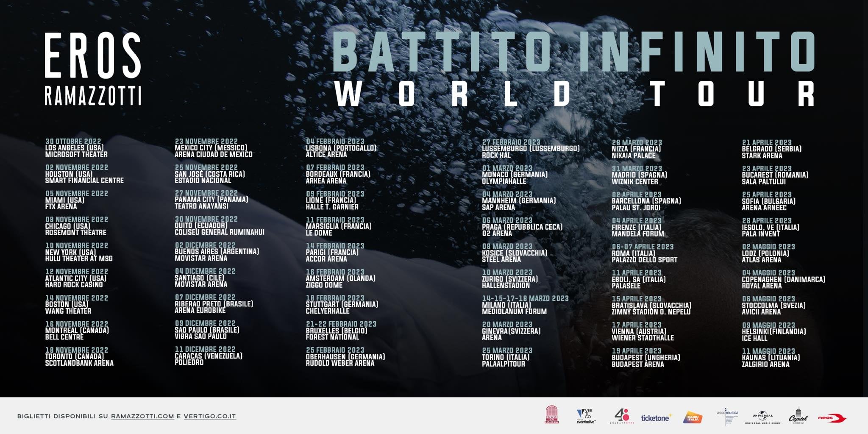The width and height of the screenshot is (868, 434).
Task: Click the Radio Italia logo
Action: click(x=693, y=417)
